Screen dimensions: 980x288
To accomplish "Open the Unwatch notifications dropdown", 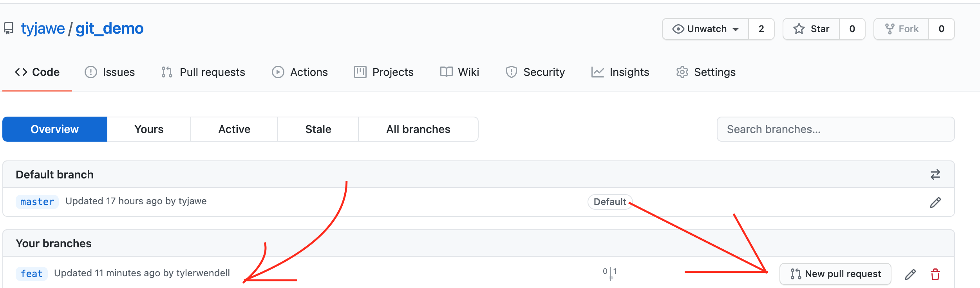I will 705,29.
